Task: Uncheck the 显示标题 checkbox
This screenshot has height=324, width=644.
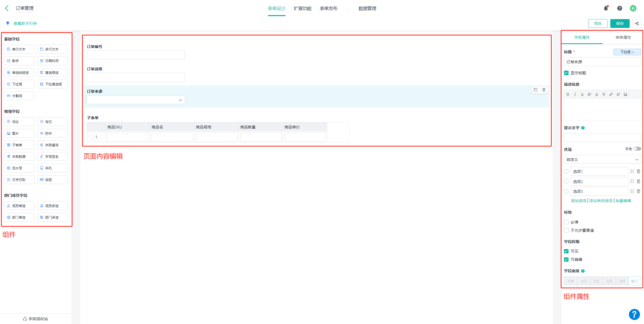Action: click(566, 73)
